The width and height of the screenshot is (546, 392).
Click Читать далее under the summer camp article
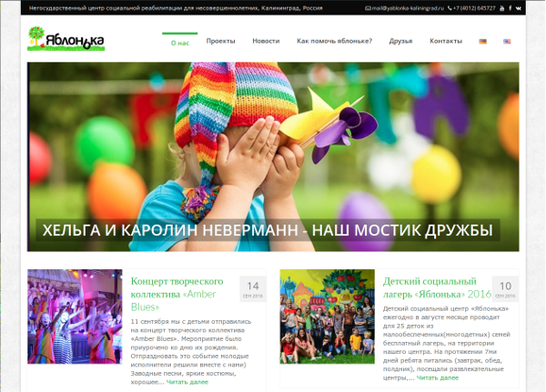tap(438, 377)
